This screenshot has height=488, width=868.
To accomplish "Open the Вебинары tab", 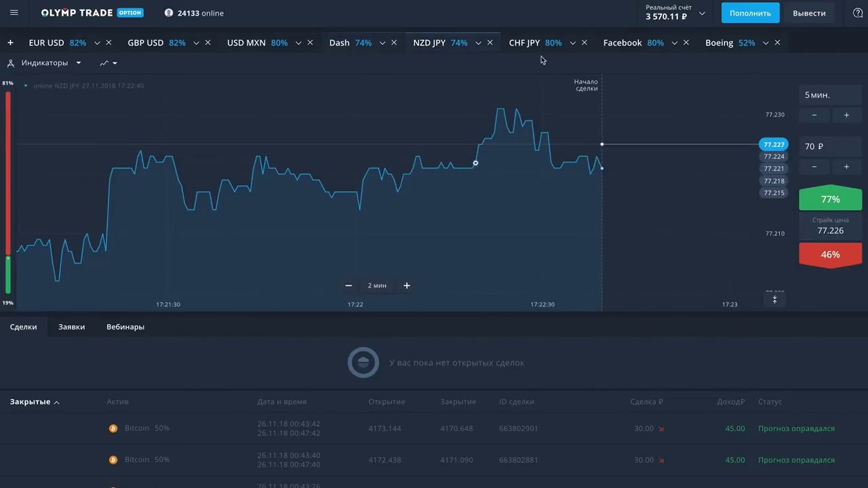I will click(125, 327).
